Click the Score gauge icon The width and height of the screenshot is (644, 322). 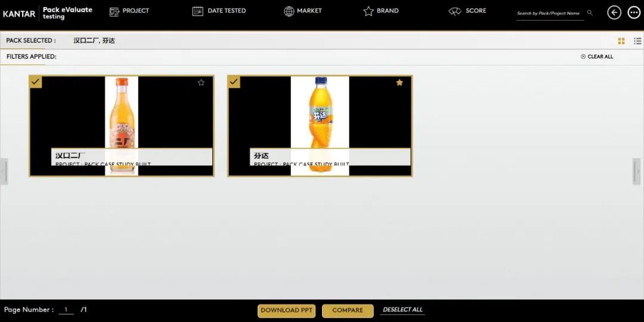(455, 11)
